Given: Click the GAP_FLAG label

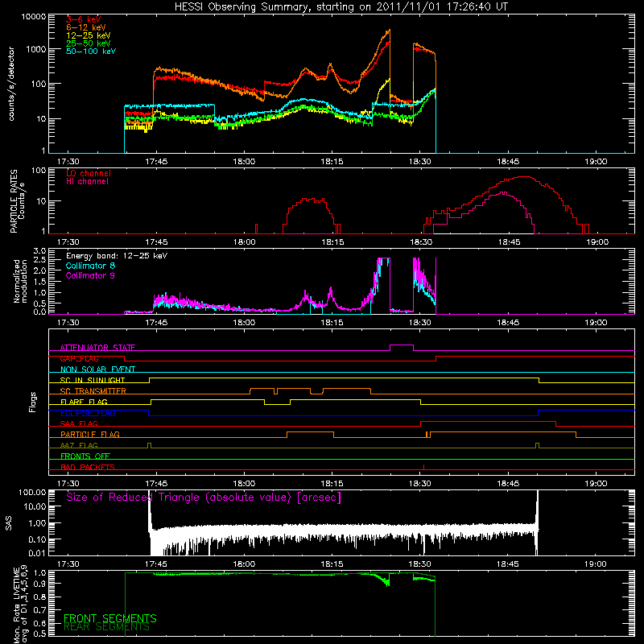Looking at the screenshot, I should click(x=79, y=358).
